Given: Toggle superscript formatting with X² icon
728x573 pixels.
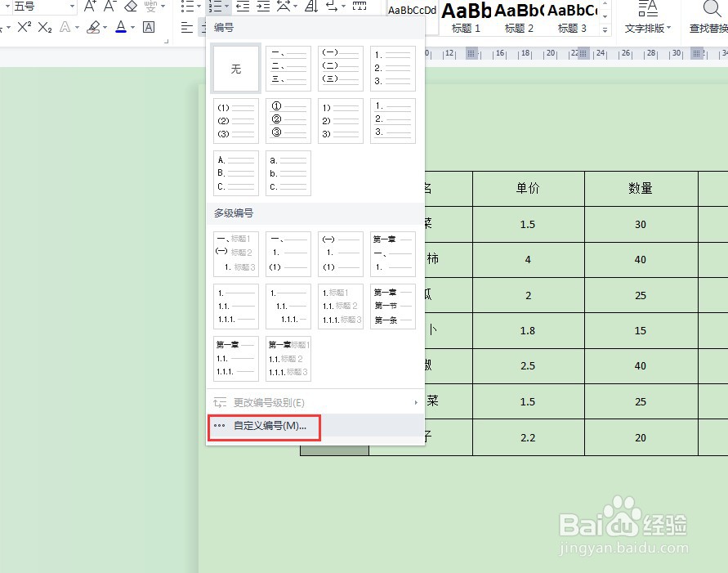Looking at the screenshot, I should coord(24,26).
